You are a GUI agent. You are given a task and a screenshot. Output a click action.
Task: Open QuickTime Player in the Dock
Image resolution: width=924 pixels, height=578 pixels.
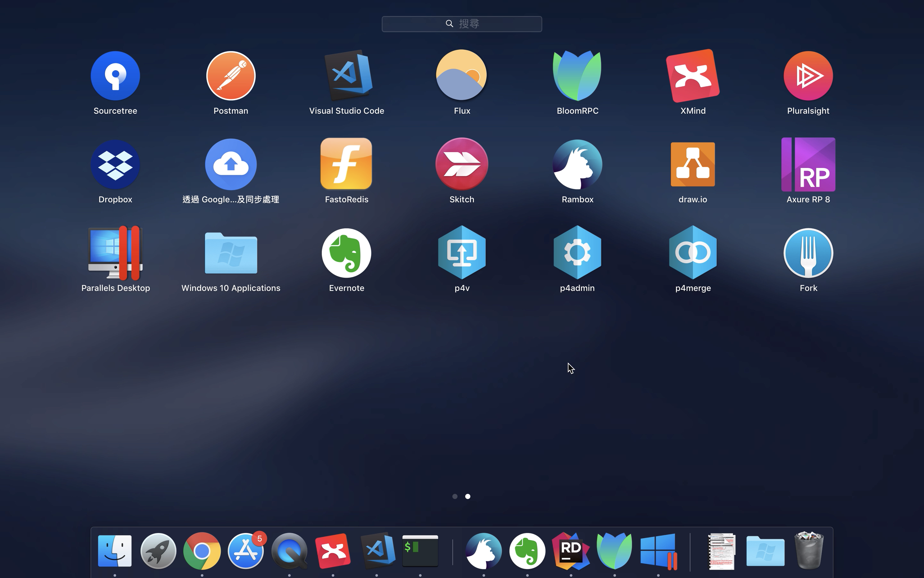[289, 551]
